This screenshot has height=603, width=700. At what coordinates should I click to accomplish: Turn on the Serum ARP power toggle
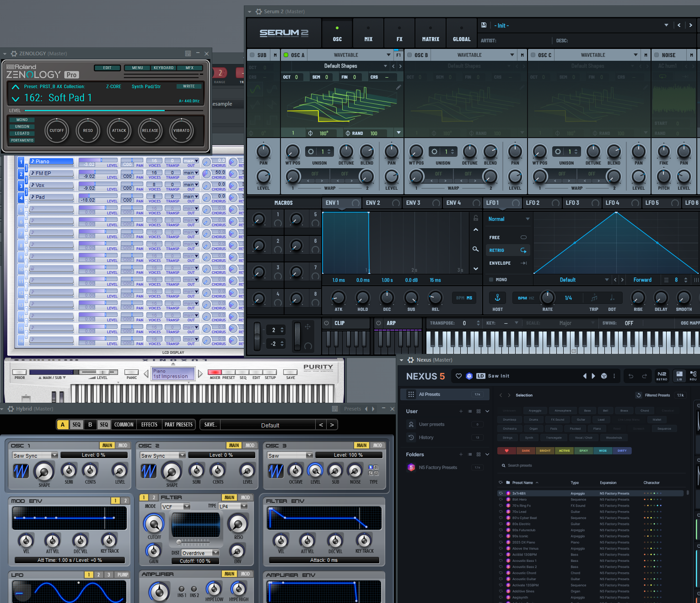(x=378, y=323)
